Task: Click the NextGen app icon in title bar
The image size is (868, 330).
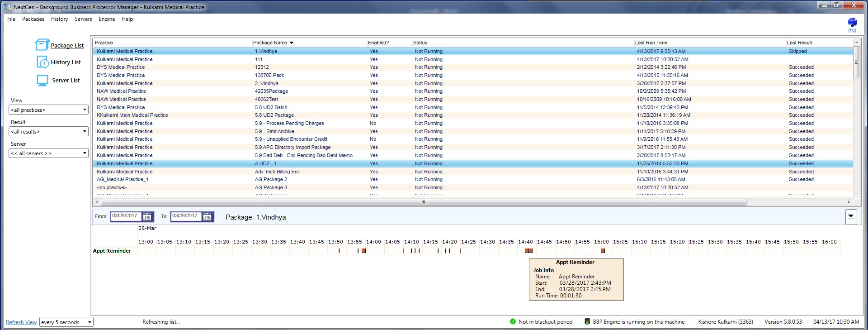Action: 7,7
